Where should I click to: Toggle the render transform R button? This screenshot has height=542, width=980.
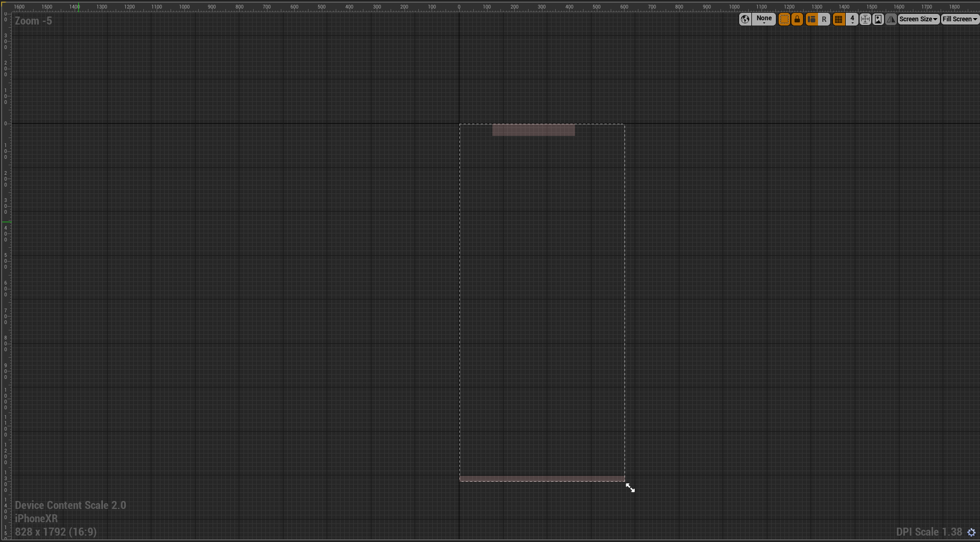pyautogui.click(x=824, y=19)
